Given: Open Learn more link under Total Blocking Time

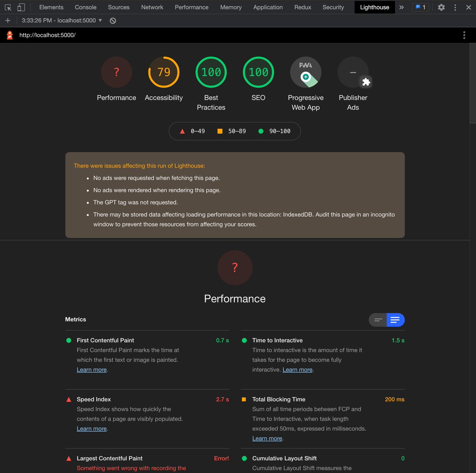Looking at the screenshot, I should [x=267, y=439].
